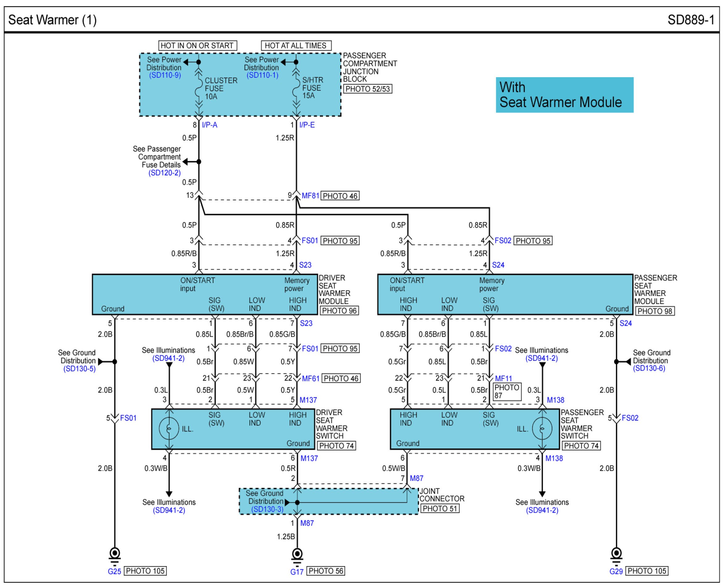Screen dimensions: 724x588
Task: Open the SD130-5 ground distribution link
Action: 80,369
